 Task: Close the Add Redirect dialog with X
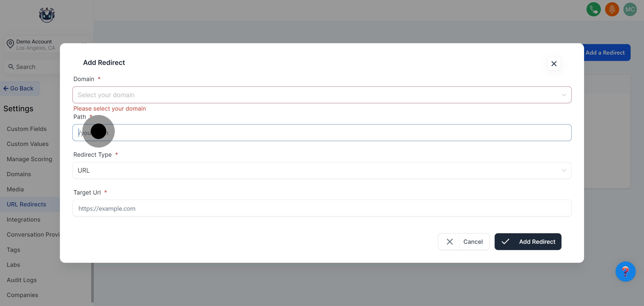[554, 64]
